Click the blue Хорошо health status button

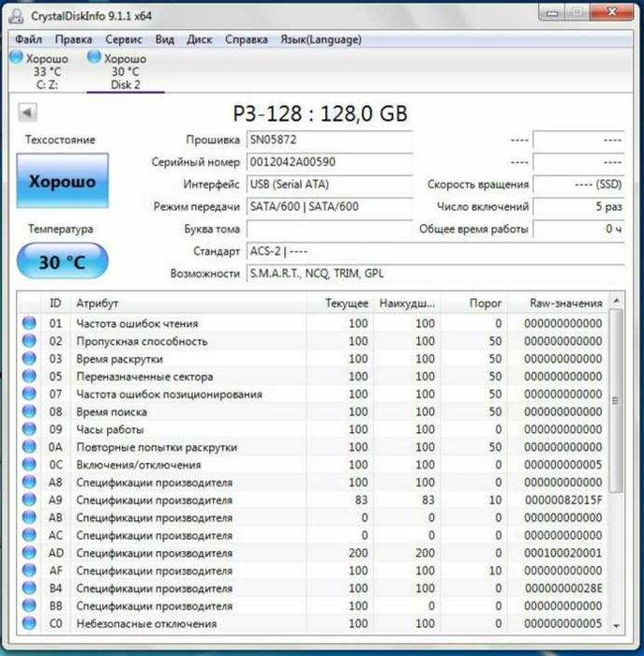click(63, 181)
